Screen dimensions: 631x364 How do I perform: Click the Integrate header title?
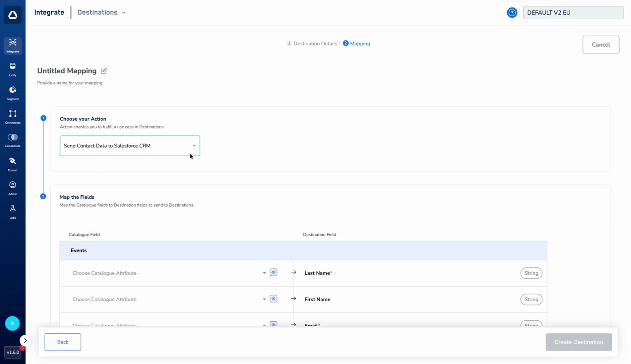coord(49,12)
